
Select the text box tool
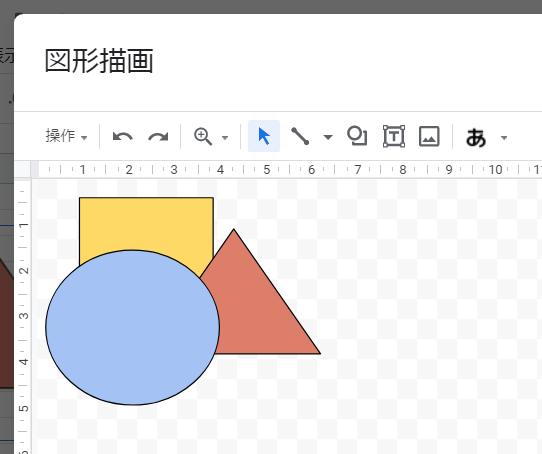(394, 136)
